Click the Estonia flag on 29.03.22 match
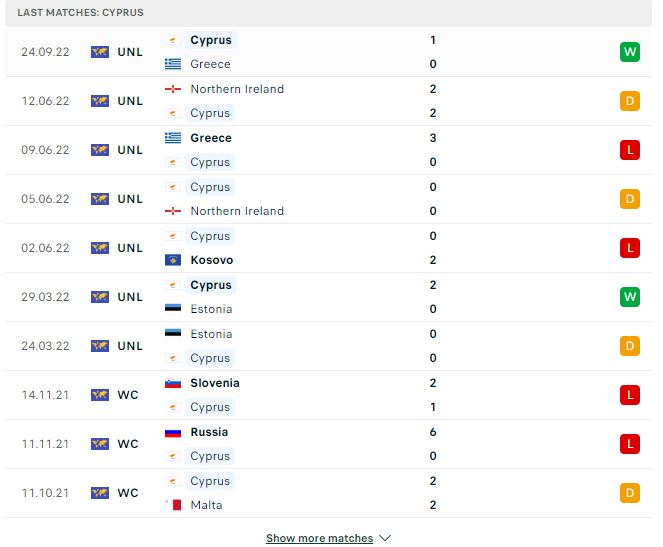 point(173,309)
